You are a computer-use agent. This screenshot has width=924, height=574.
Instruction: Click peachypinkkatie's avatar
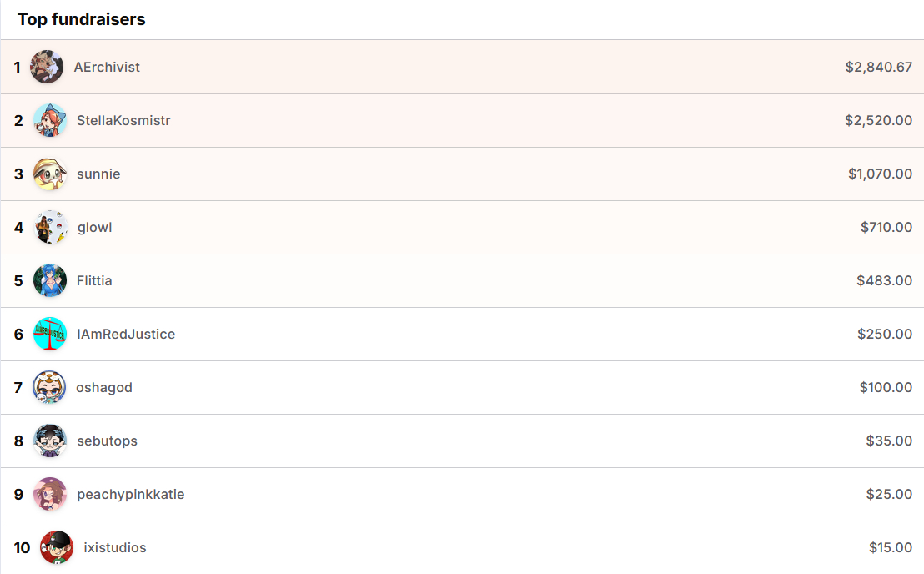pos(50,494)
